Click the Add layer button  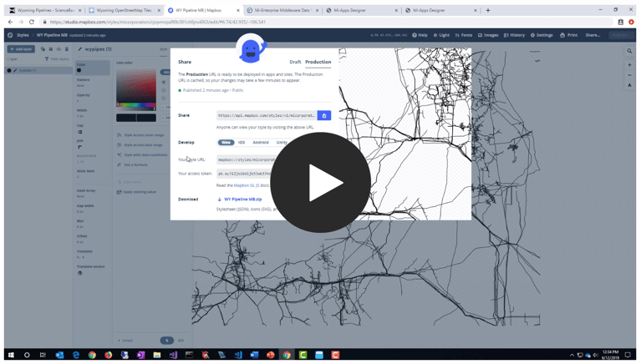21,49
